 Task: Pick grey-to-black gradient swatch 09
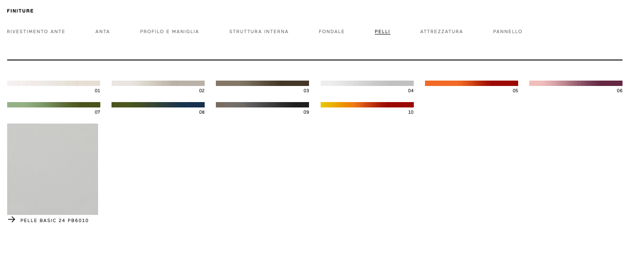pos(262,105)
